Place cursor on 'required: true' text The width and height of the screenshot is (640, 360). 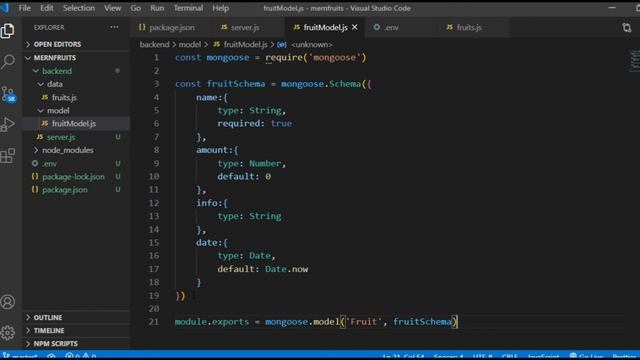pyautogui.click(x=255, y=123)
